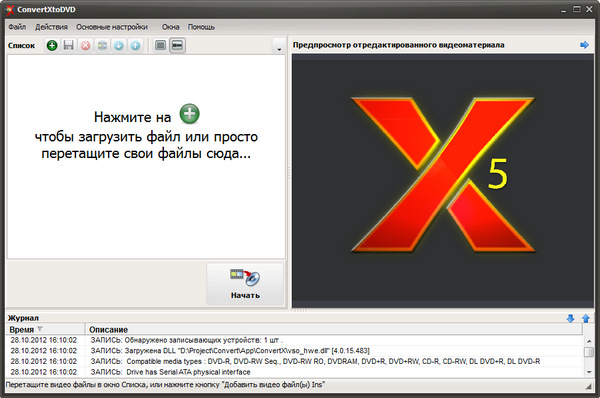
Task: Click the Save project floppy icon
Action: point(68,46)
